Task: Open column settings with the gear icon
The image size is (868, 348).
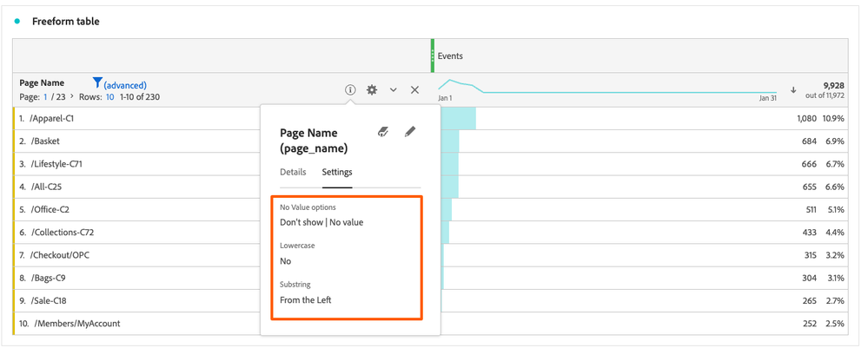Action: pyautogui.click(x=372, y=90)
